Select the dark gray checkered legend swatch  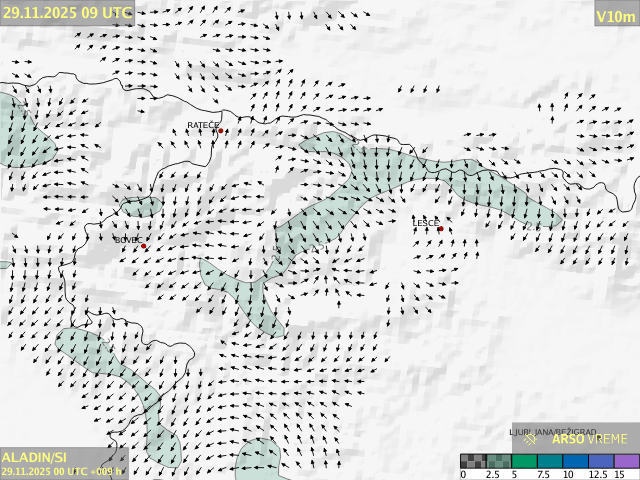click(x=473, y=461)
